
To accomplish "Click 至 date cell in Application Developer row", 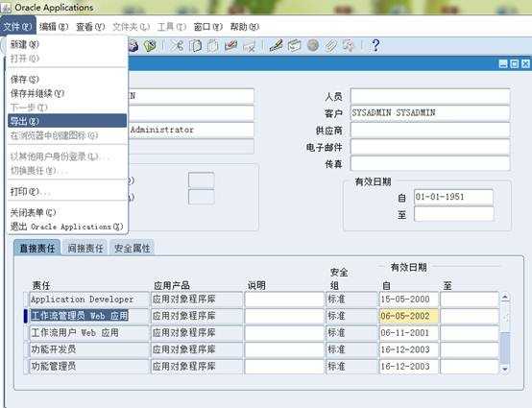I will click(470, 300).
